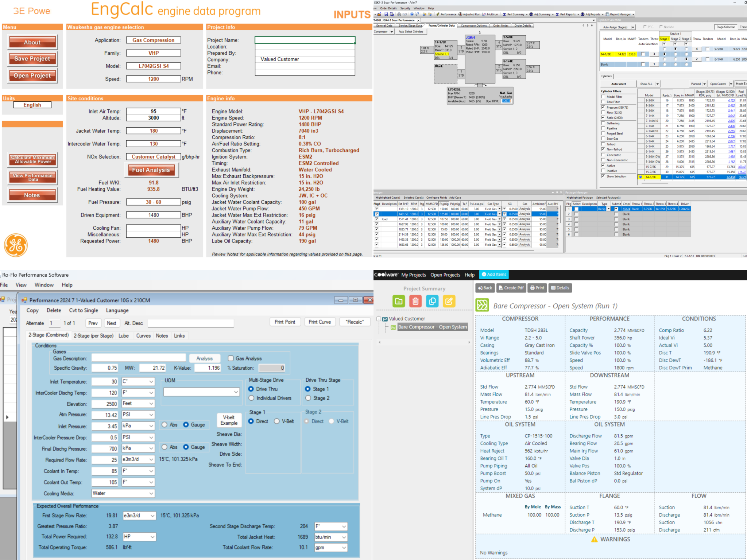Edit project with the yellow pencil icon
Screen dimensions: 747x560
[449, 301]
